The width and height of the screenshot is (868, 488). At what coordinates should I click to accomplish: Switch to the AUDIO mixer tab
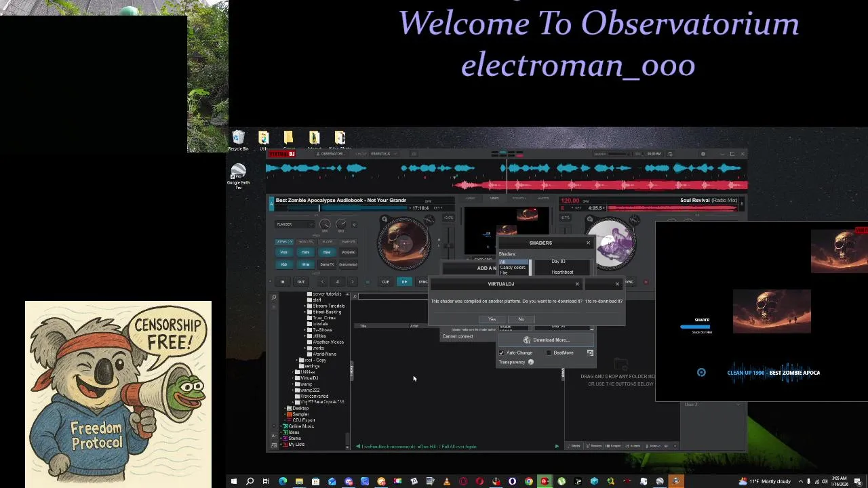(470, 199)
